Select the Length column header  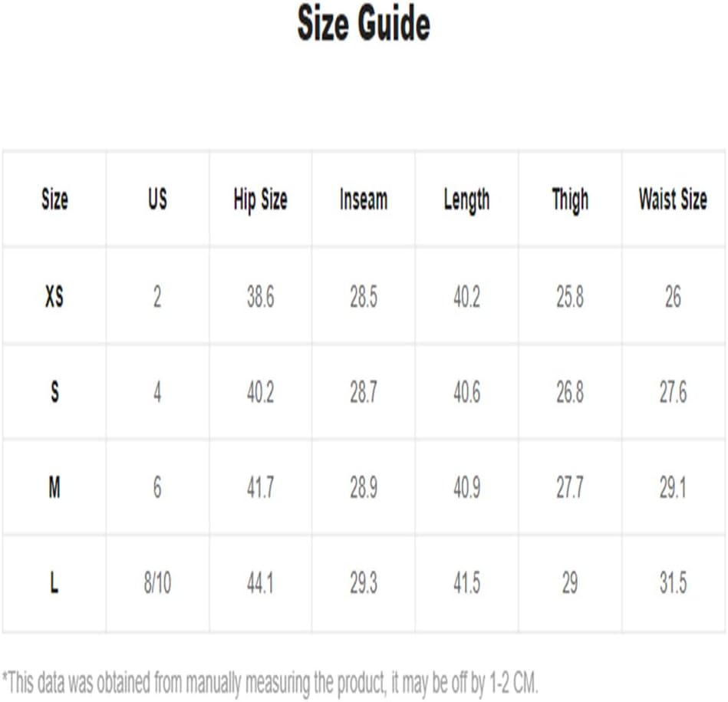[466, 200]
